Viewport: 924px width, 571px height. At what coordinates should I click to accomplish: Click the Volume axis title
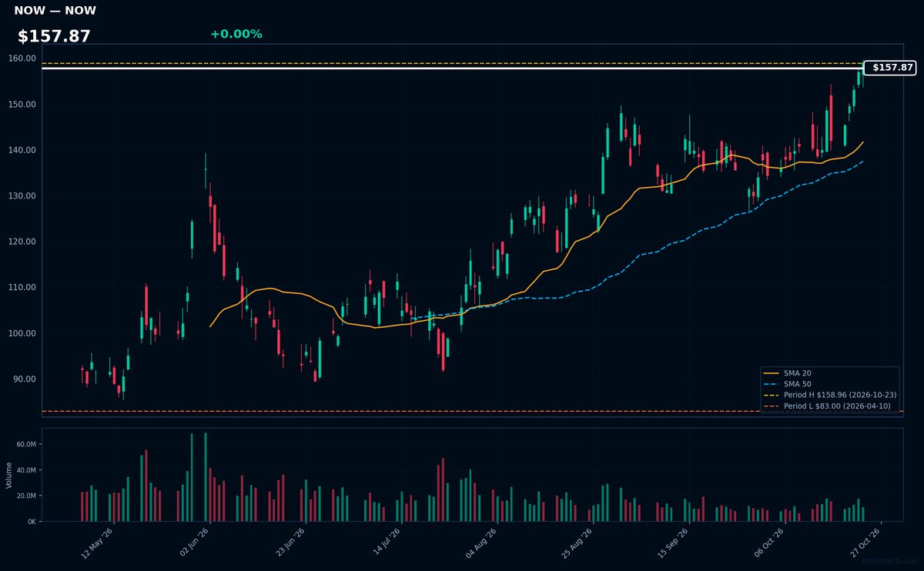8,475
